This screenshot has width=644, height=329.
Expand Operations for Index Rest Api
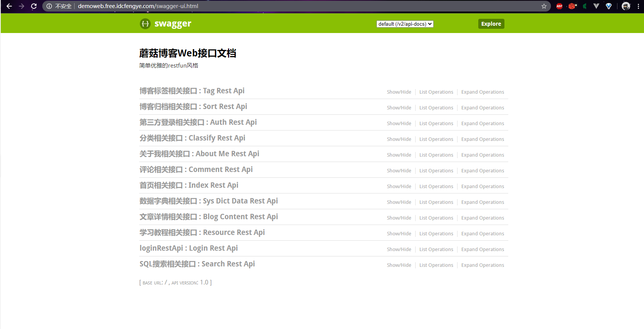[x=483, y=187]
